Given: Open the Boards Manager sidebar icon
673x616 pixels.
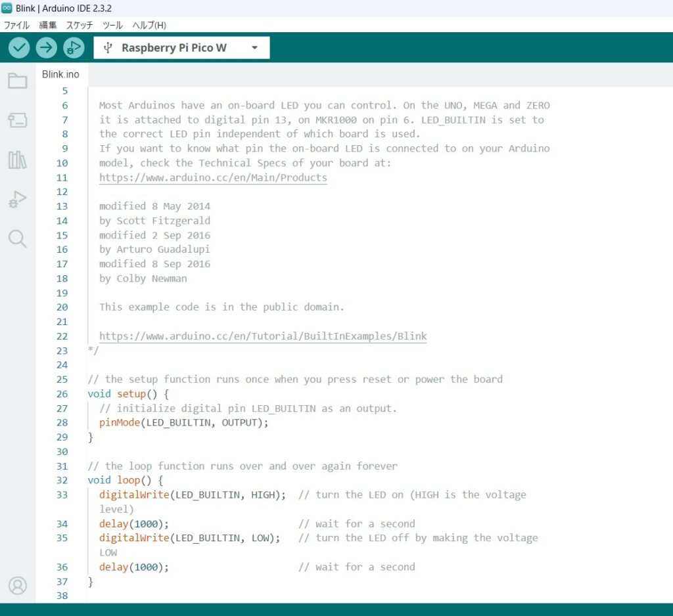Looking at the screenshot, I should coord(18,120).
